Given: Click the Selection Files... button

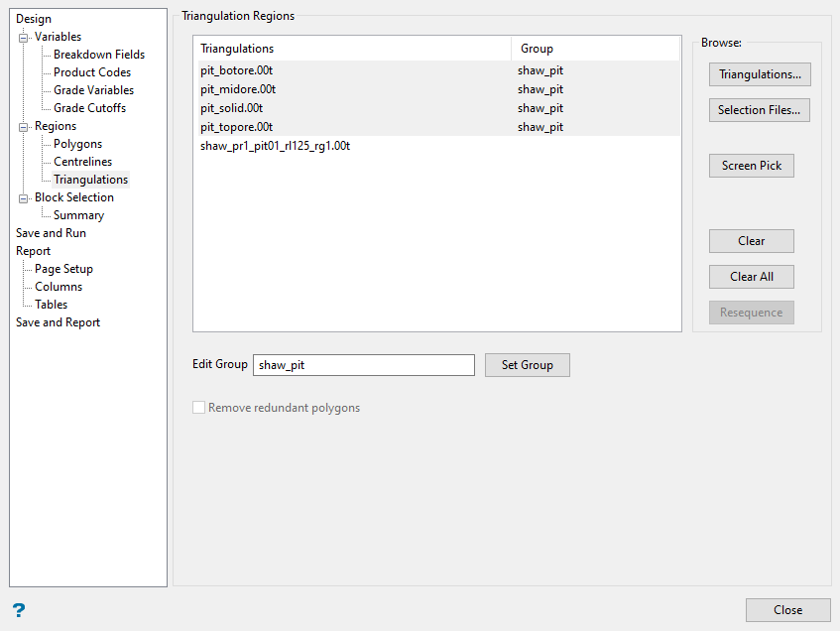Looking at the screenshot, I should pos(759,110).
